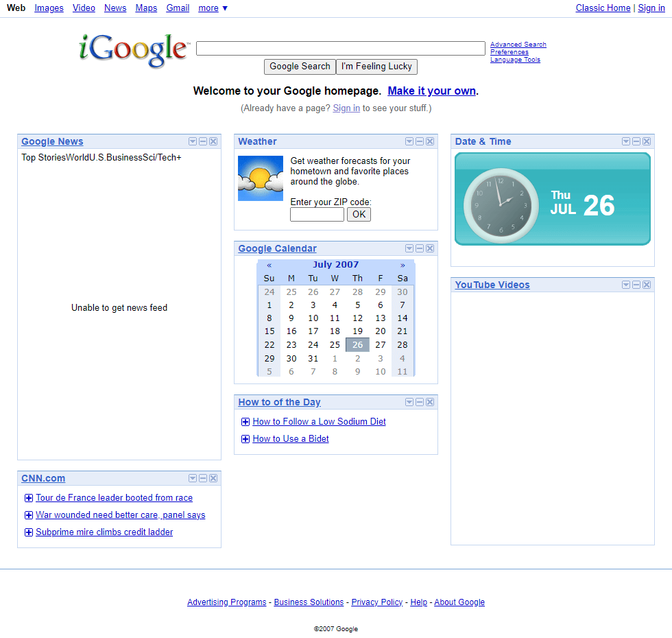Close the YouTube Videos gadget
This screenshot has height=638, width=672.
(647, 285)
